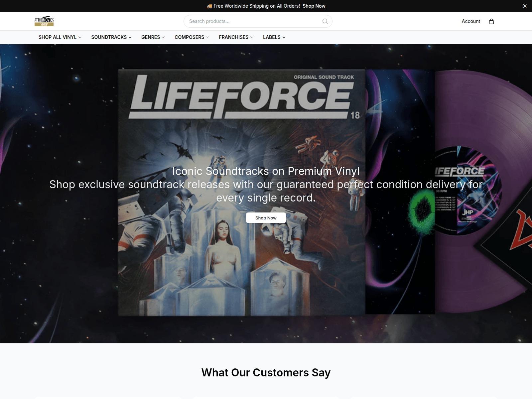Focus the Search products field
Viewport: 532px width, 399px height.
[258, 21]
